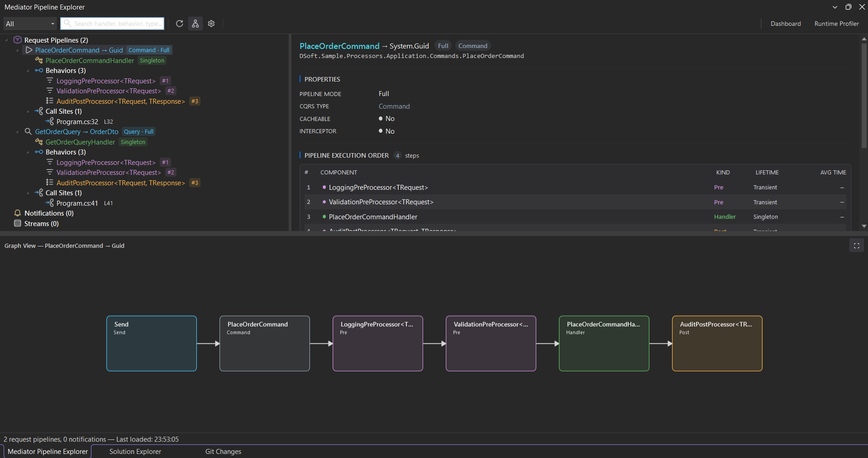Viewport: 868px width, 458px height.
Task: Collapse Call Sites (1) under PlaceOrderCommand
Action: point(28,111)
